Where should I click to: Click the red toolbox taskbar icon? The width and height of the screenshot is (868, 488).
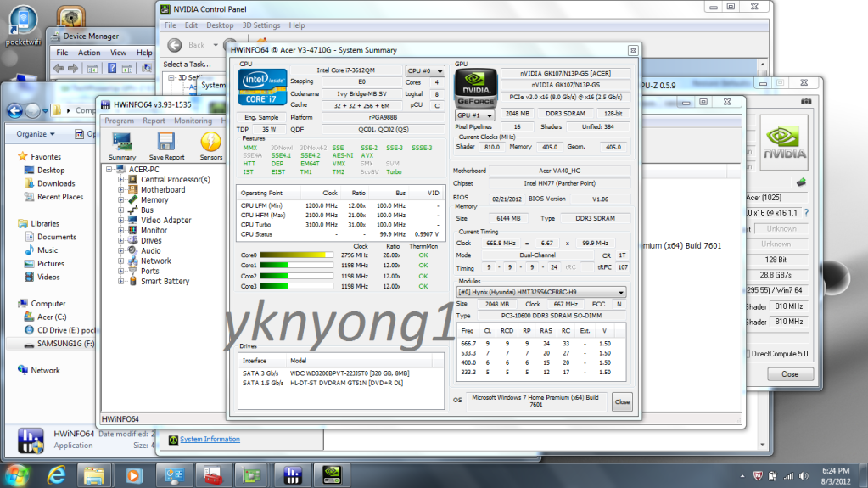213,475
